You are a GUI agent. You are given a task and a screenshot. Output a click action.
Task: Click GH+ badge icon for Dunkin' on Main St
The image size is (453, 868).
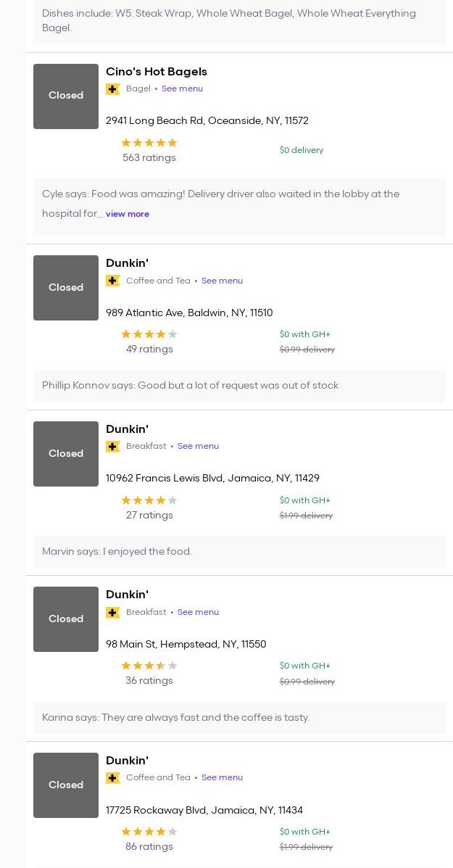pos(112,612)
